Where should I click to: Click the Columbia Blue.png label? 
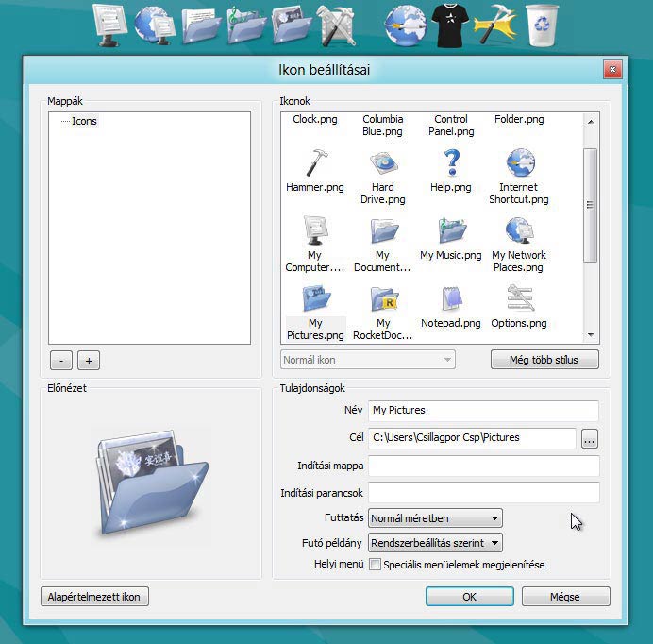(383, 125)
